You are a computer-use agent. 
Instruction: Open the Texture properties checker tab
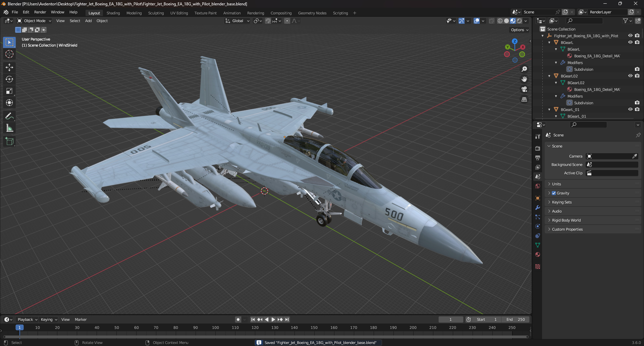click(538, 267)
